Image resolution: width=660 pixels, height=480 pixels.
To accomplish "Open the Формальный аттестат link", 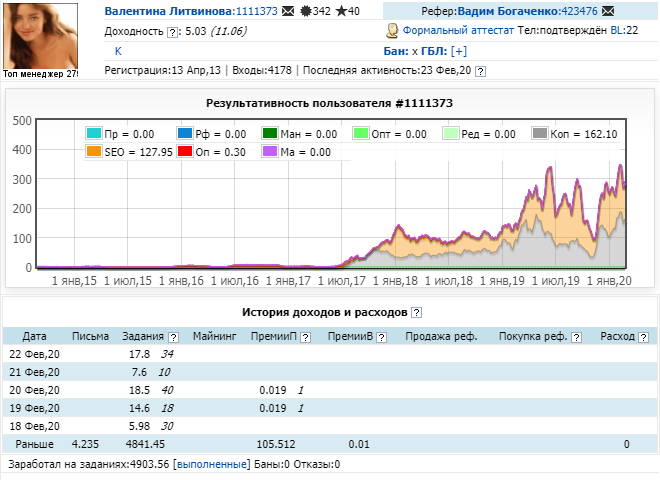I will click(458, 30).
